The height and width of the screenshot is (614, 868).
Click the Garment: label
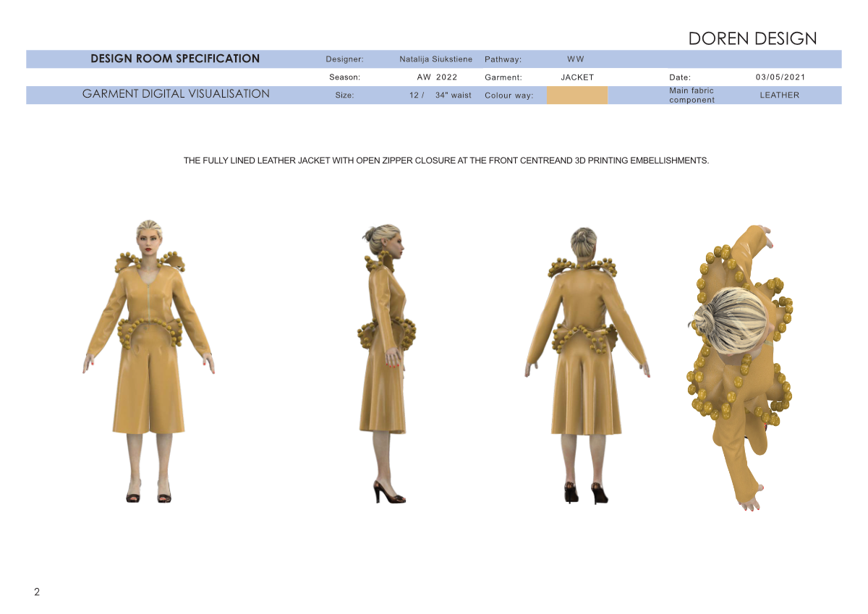tap(503, 77)
